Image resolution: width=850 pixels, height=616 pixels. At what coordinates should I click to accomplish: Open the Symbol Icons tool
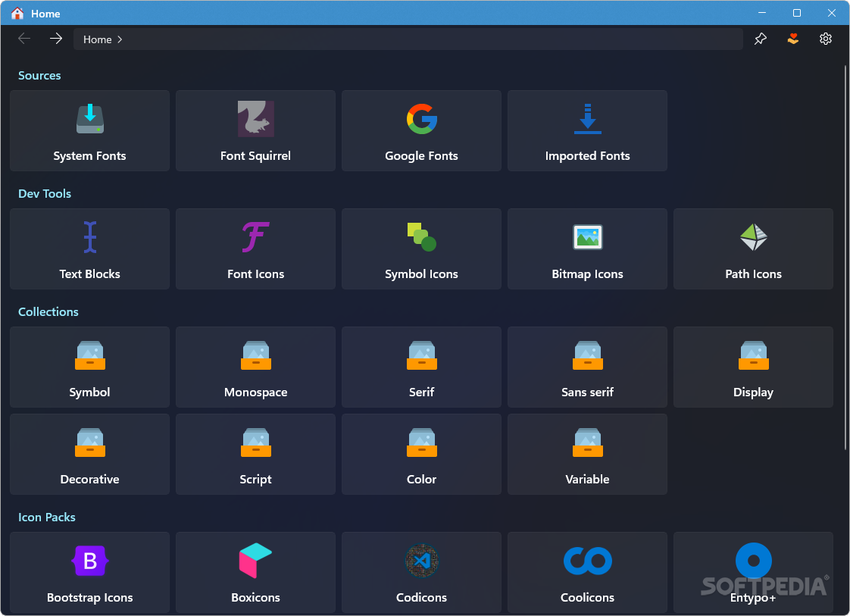421,249
